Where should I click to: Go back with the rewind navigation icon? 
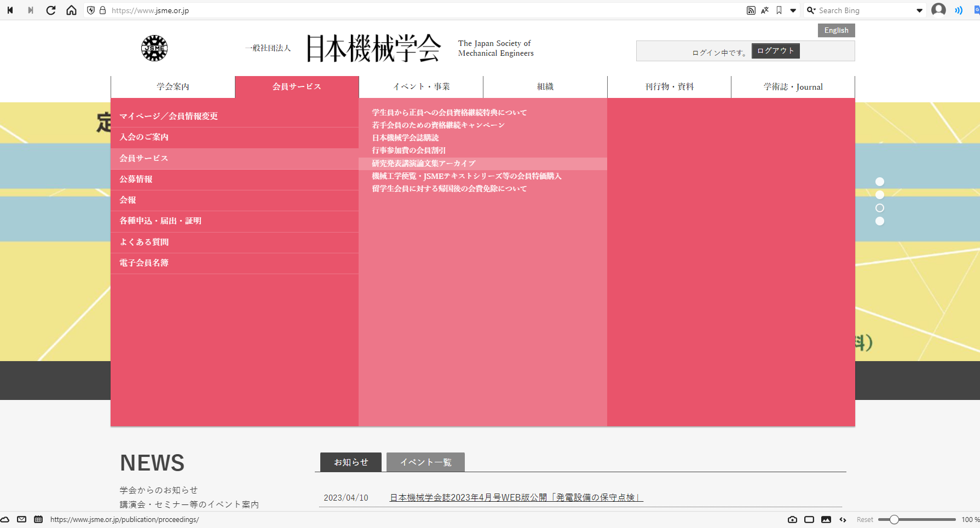[x=10, y=10]
